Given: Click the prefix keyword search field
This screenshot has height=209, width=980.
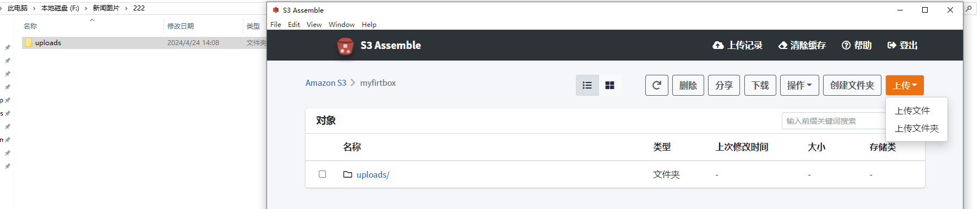Looking at the screenshot, I should pos(834,121).
